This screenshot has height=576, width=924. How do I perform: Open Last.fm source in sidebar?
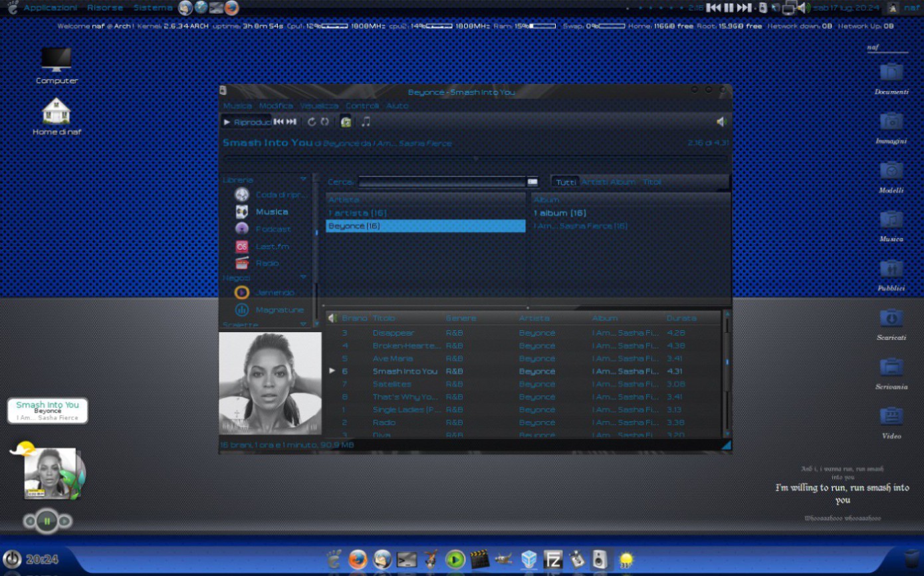(262, 246)
